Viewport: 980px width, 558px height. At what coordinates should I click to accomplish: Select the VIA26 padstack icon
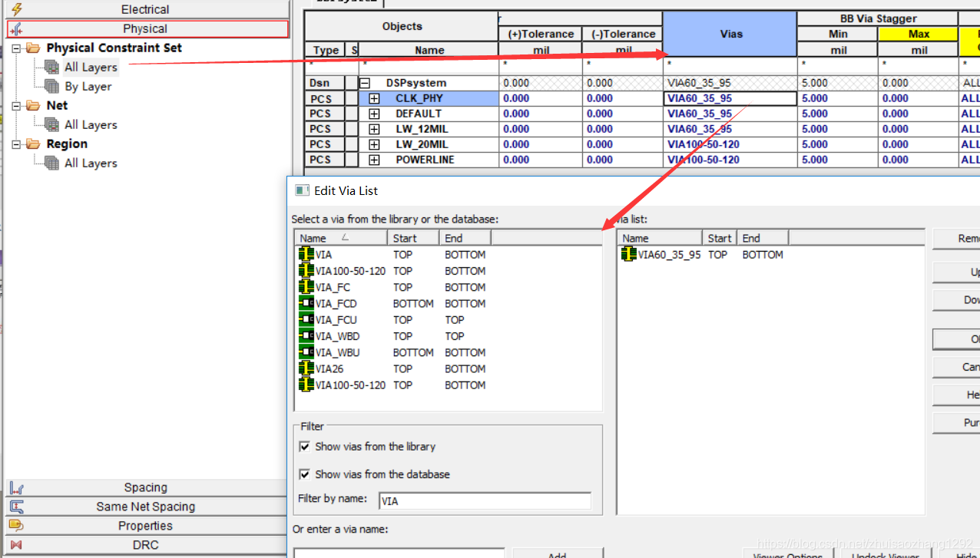pyautogui.click(x=306, y=368)
